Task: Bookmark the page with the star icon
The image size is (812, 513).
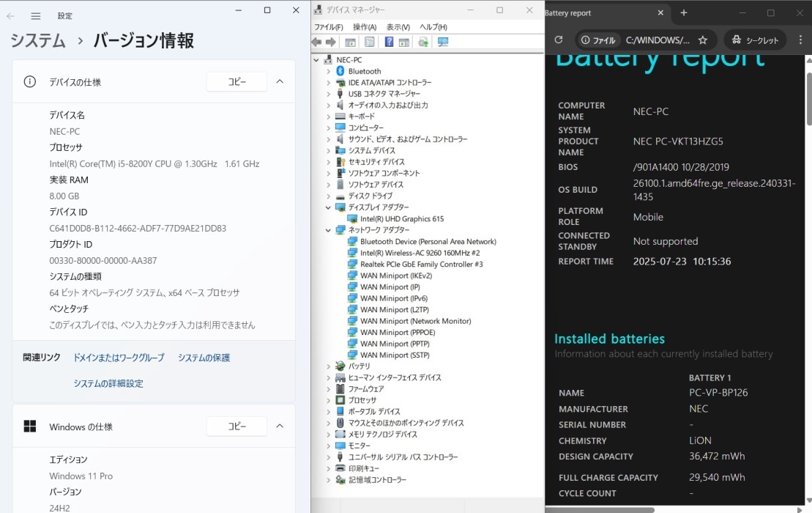Action: (703, 40)
